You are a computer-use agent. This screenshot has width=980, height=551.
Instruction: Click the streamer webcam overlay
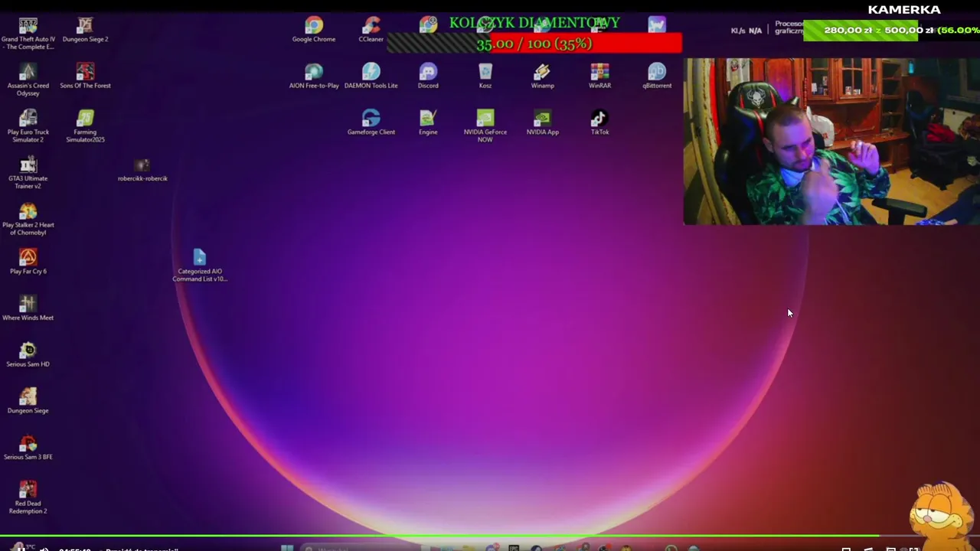[831, 142]
